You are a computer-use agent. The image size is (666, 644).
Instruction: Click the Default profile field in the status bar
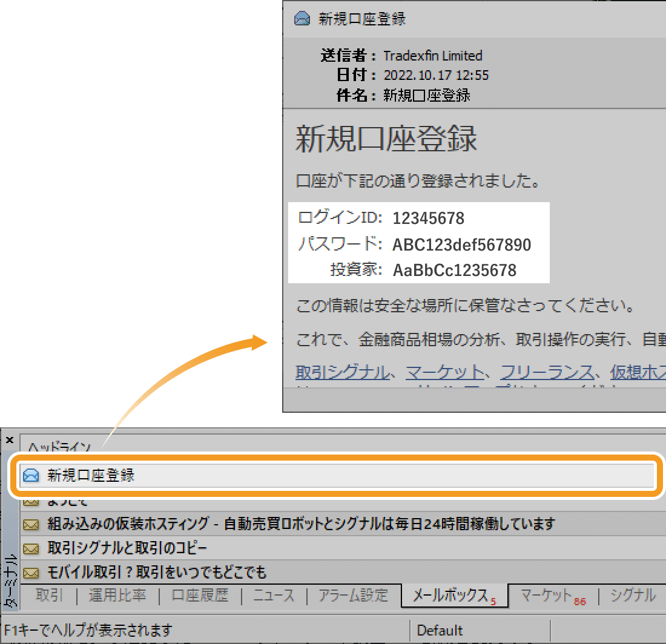click(440, 631)
